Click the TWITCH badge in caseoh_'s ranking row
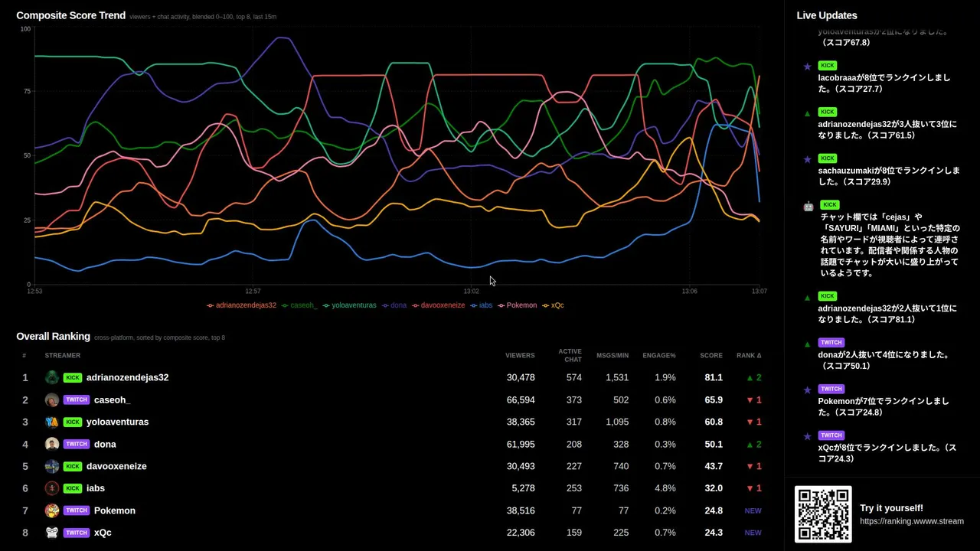The height and width of the screenshot is (551, 980). (x=77, y=399)
